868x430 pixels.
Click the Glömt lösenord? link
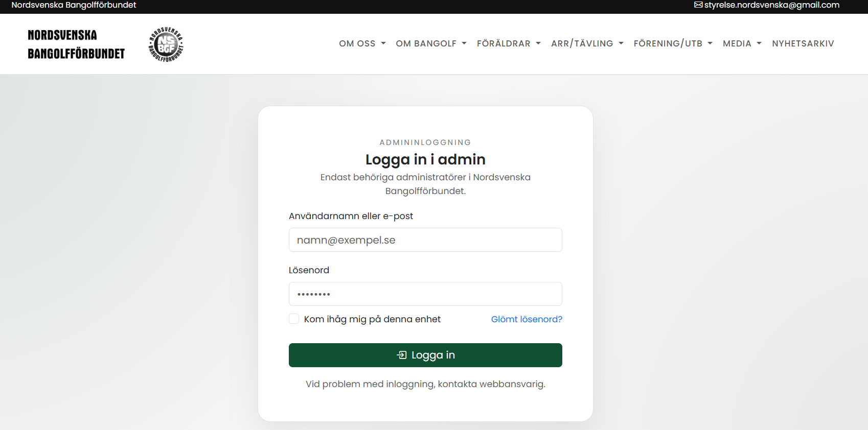pyautogui.click(x=527, y=319)
